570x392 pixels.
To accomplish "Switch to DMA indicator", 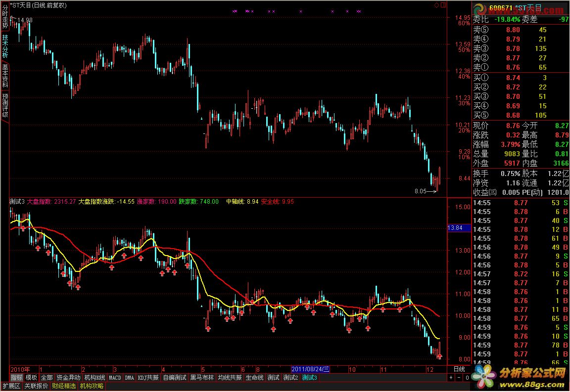I will [130, 378].
